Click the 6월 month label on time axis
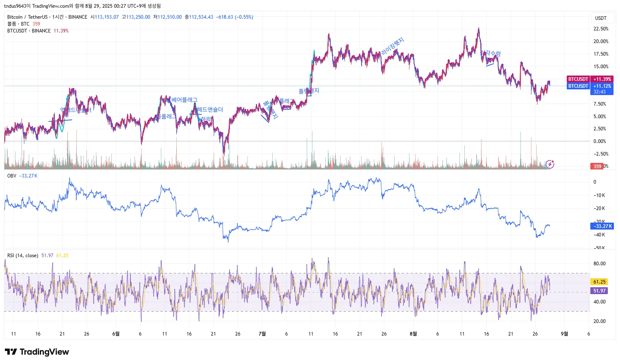This screenshot has width=620, height=364. (116, 334)
